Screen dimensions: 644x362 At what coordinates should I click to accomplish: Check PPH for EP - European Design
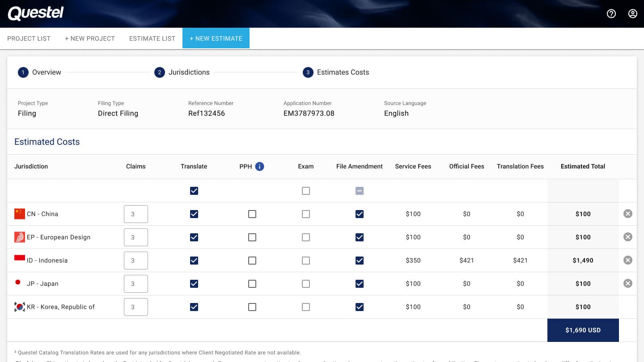252,237
